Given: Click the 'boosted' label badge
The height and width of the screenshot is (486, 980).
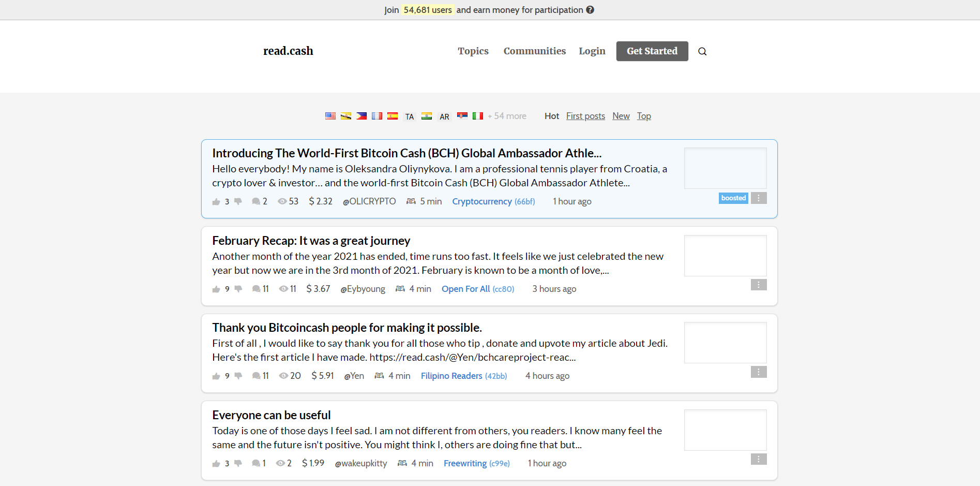Looking at the screenshot, I should [x=733, y=198].
